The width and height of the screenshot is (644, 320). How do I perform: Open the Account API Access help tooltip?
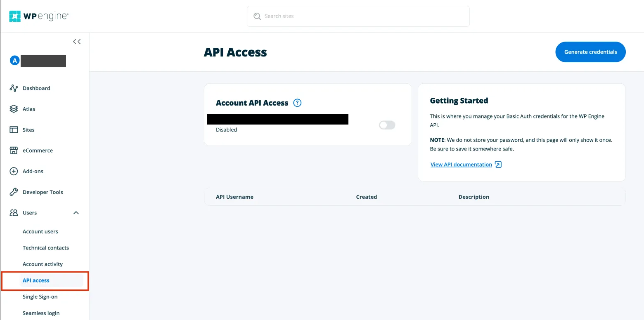[297, 103]
